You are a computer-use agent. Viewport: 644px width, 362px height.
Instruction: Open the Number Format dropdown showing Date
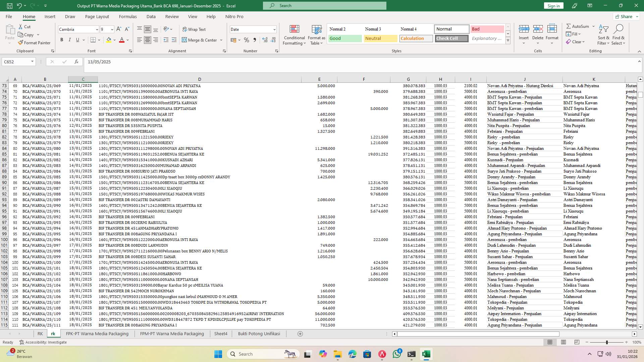[x=253, y=29]
